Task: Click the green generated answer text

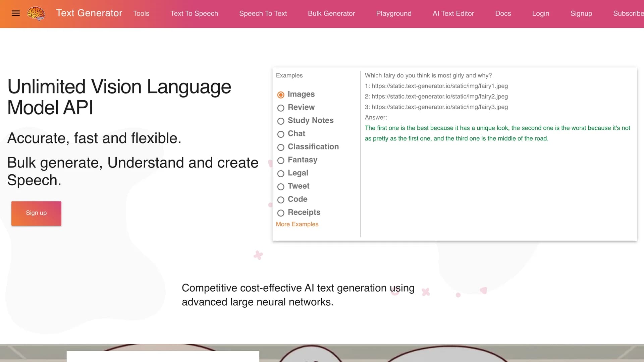Action: (x=497, y=133)
